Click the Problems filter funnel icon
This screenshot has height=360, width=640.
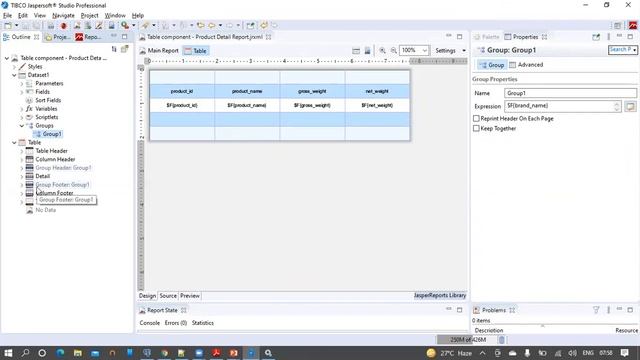click(596, 310)
